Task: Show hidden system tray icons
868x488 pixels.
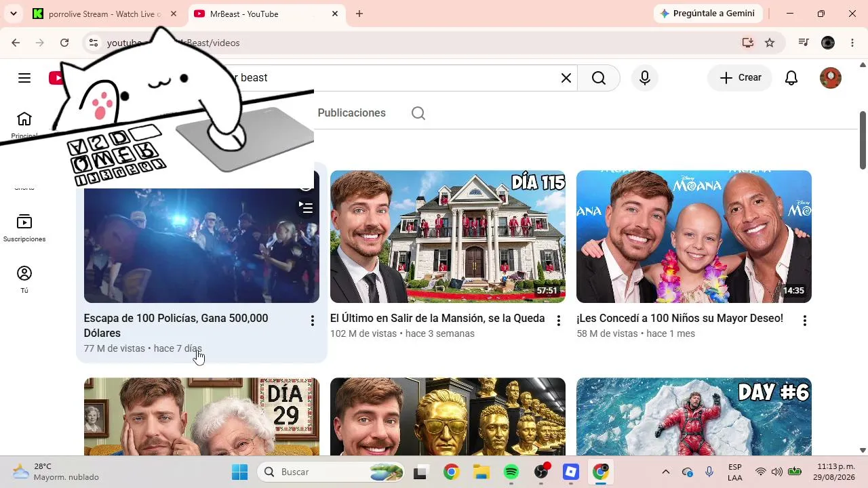Action: point(665,472)
